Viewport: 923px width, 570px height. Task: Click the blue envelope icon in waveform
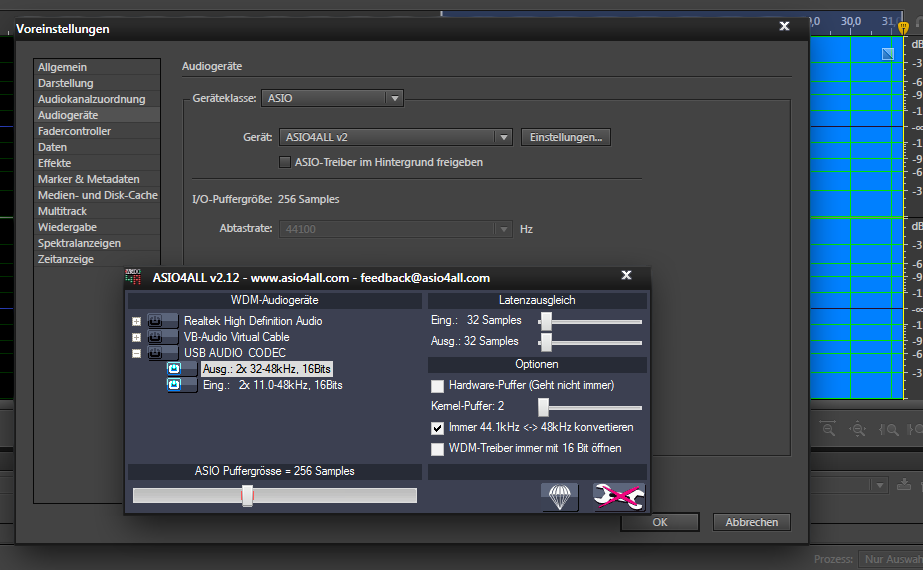click(888, 54)
